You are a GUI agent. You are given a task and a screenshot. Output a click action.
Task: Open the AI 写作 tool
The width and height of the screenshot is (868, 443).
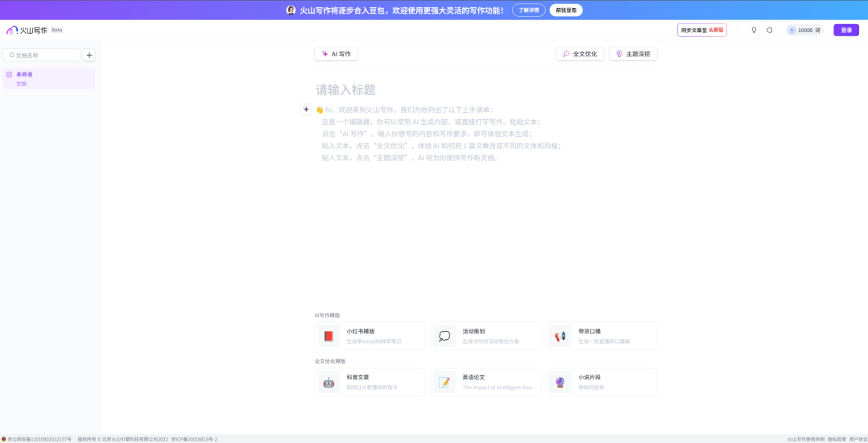(336, 54)
